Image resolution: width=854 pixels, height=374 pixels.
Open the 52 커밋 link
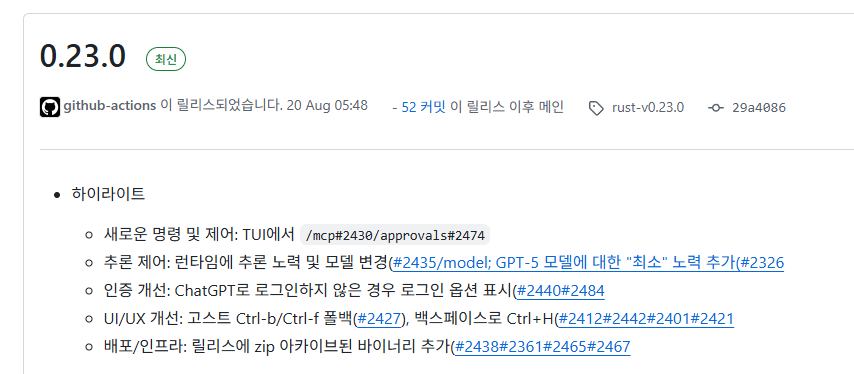[x=423, y=107]
